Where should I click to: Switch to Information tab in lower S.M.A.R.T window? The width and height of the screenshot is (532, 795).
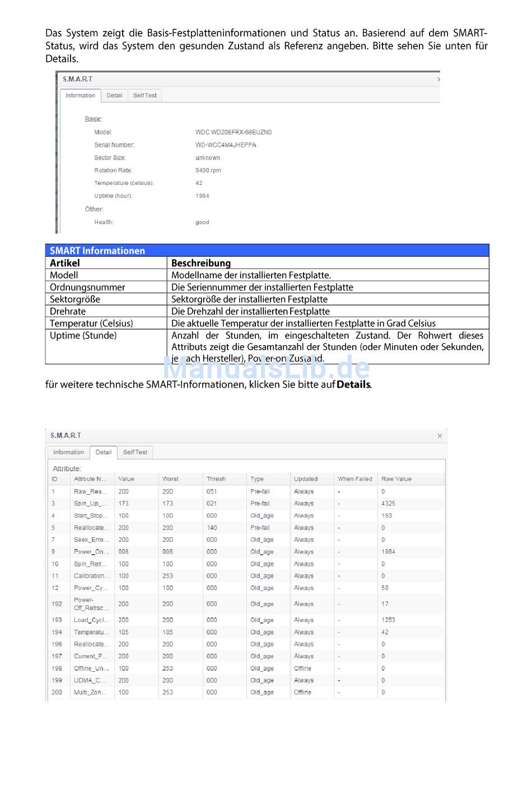coord(68,452)
